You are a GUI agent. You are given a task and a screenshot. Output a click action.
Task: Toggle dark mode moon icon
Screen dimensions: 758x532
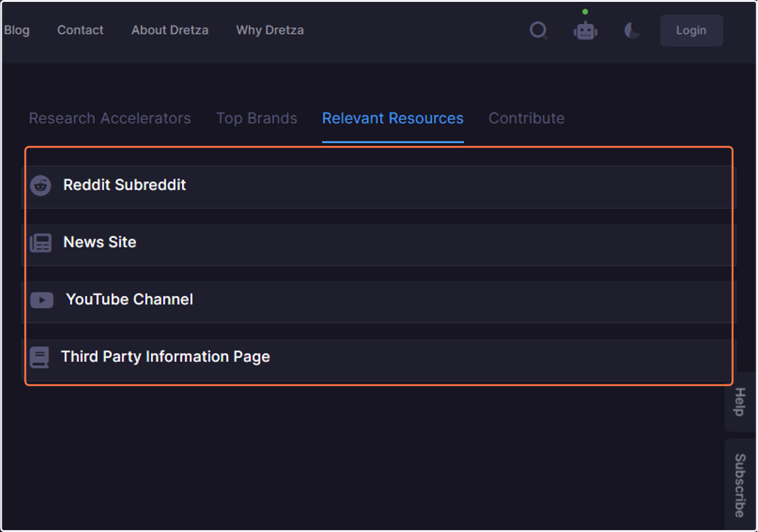coord(632,30)
